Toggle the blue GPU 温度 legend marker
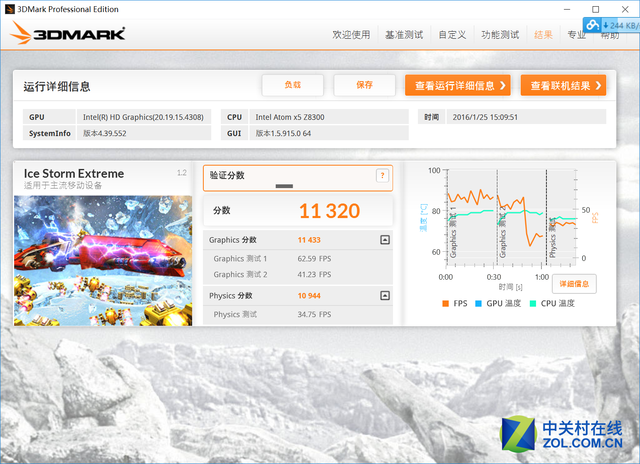 coord(479,303)
